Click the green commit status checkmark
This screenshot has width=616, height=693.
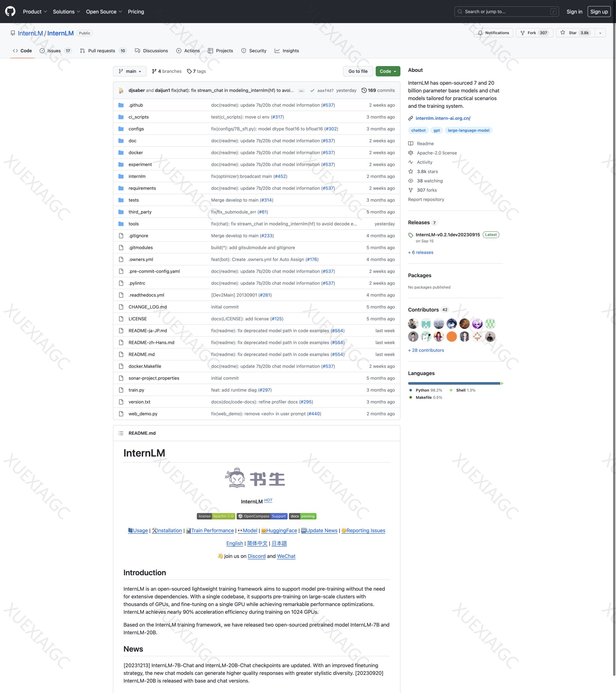click(x=312, y=90)
